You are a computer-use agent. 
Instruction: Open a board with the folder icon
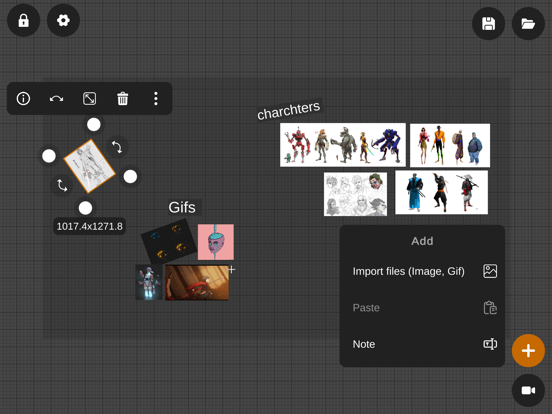tap(528, 24)
